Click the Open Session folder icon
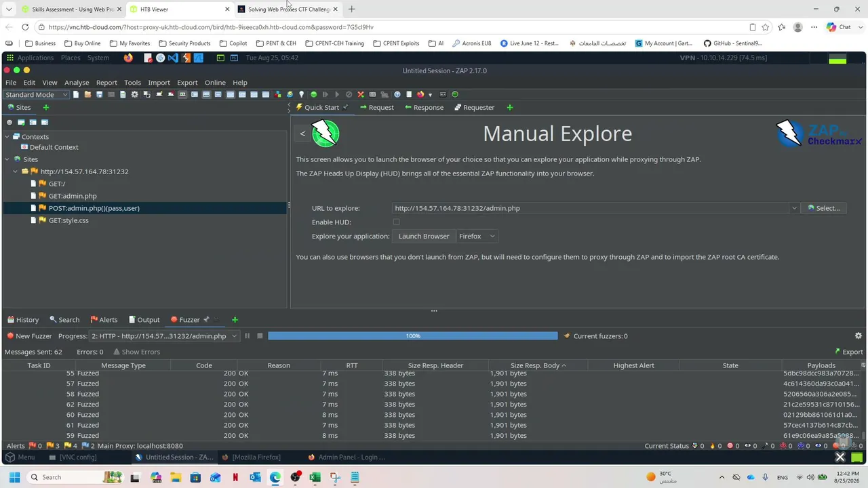 tap(87, 95)
